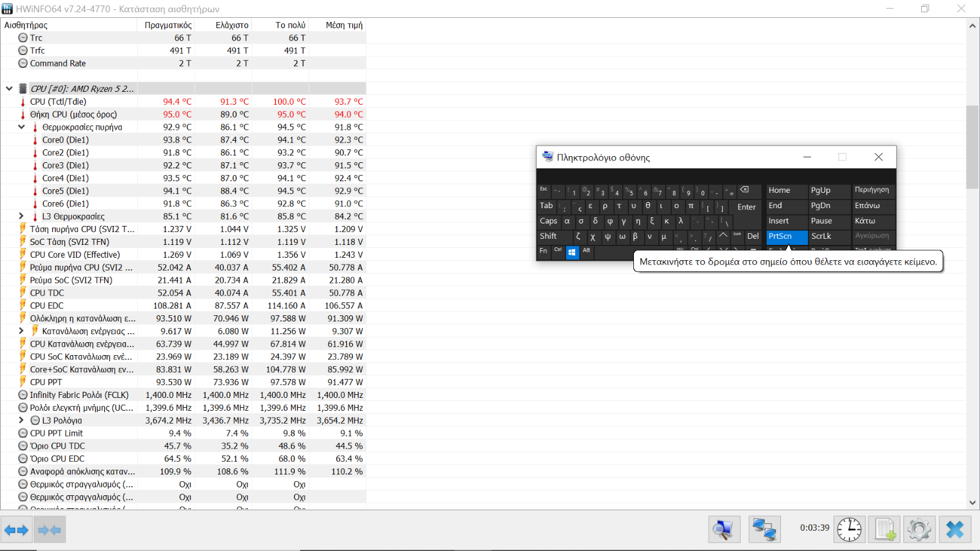980x551 pixels.
Task: Open sensor settings gear icon
Action: click(x=919, y=530)
